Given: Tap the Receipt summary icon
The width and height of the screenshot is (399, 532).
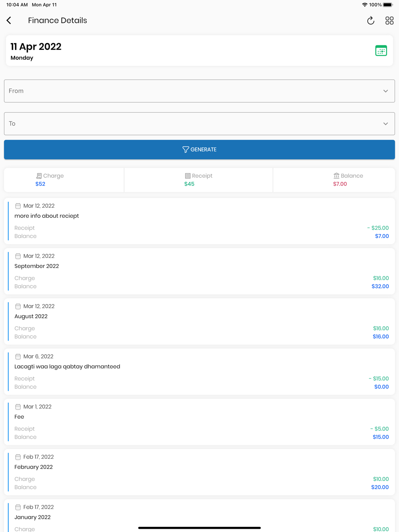Looking at the screenshot, I should pos(188,176).
